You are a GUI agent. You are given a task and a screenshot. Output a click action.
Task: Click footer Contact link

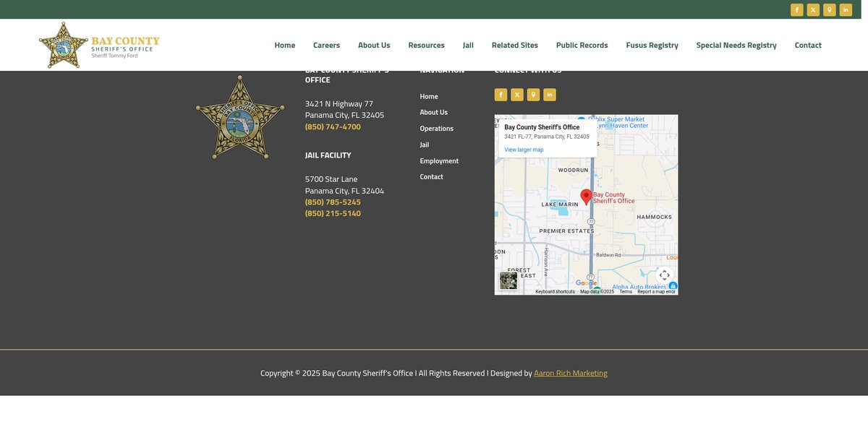[432, 176]
